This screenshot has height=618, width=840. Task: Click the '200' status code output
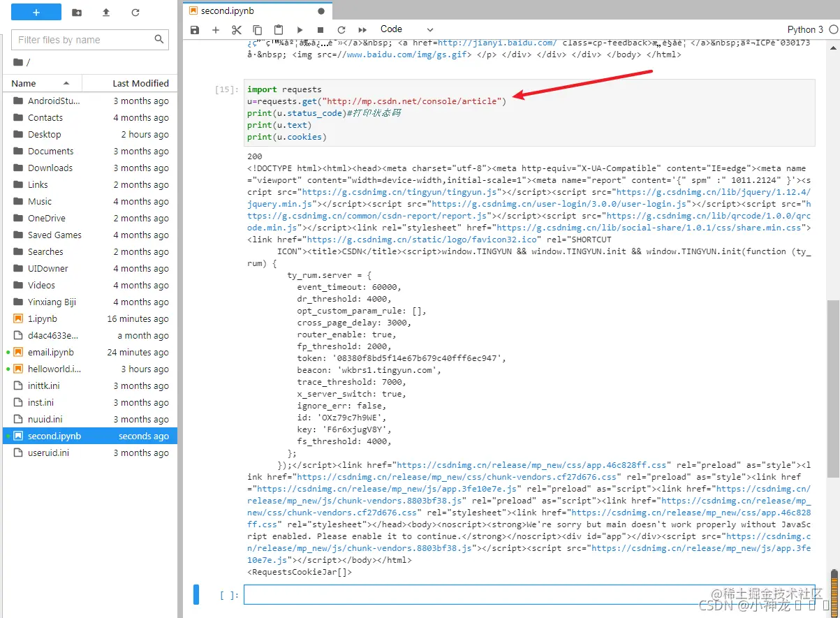click(255, 156)
